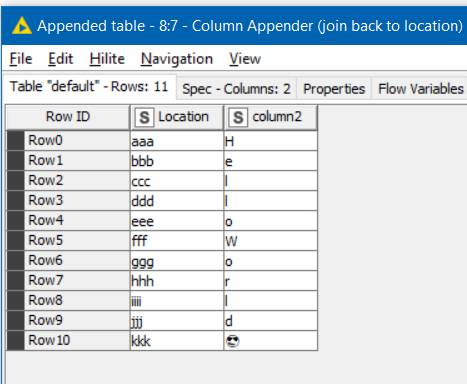Click the Row ID column header

pos(68,117)
